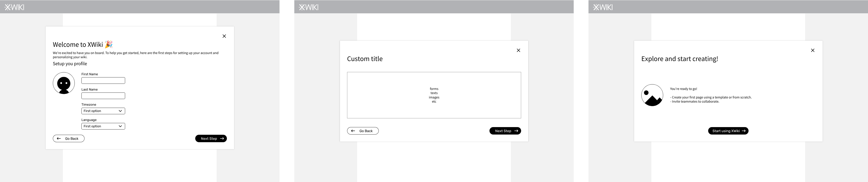
Task: Click the landscape image icon in the Explore dialog
Action: 652,95
